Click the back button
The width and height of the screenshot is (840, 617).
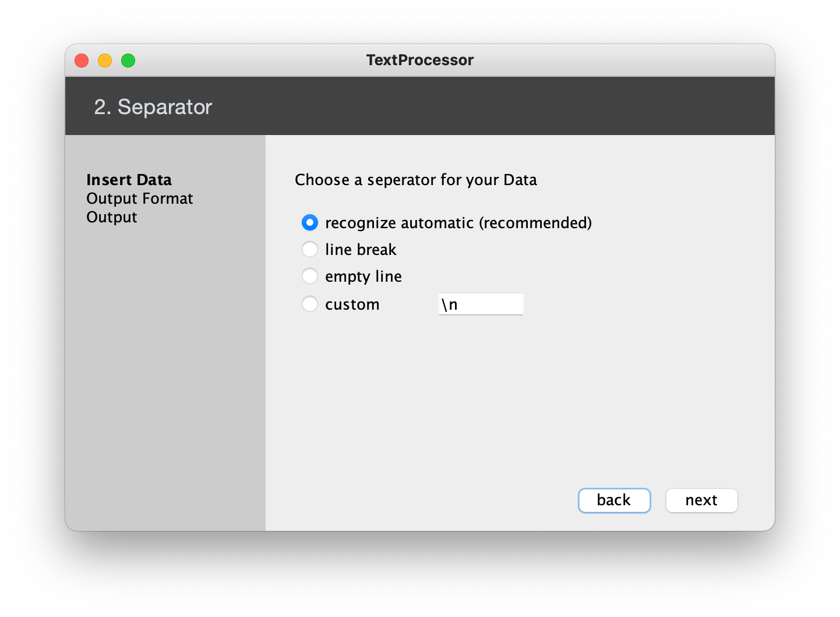tap(614, 500)
